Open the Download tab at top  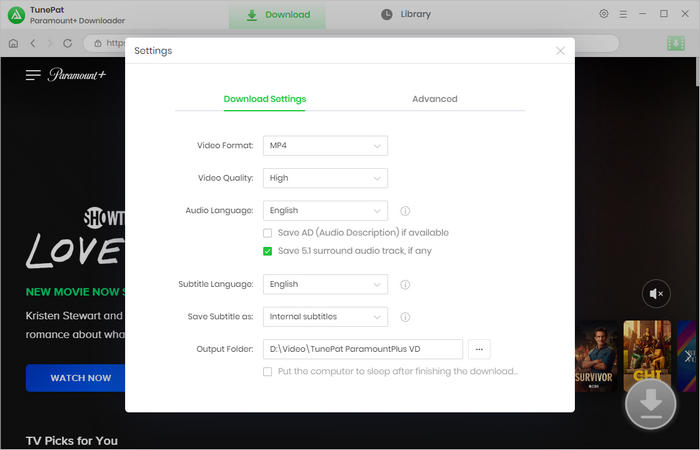pos(277,15)
